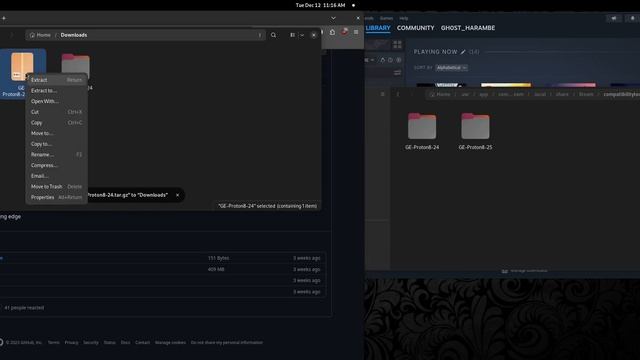Viewport: 640px width, 360px height.
Task: Open the Alphabetical sort dropdown in Steam
Action: click(451, 68)
